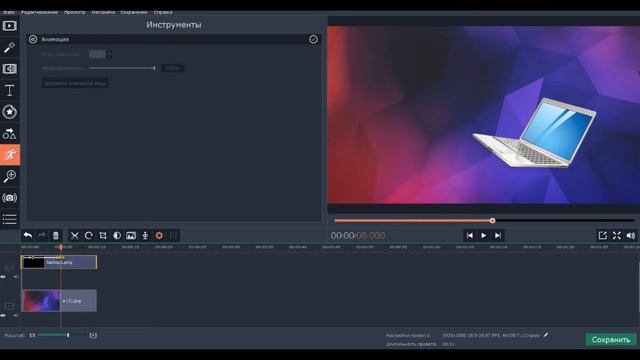Click the preview seek bar handle
The image size is (640, 360).
[493, 220]
